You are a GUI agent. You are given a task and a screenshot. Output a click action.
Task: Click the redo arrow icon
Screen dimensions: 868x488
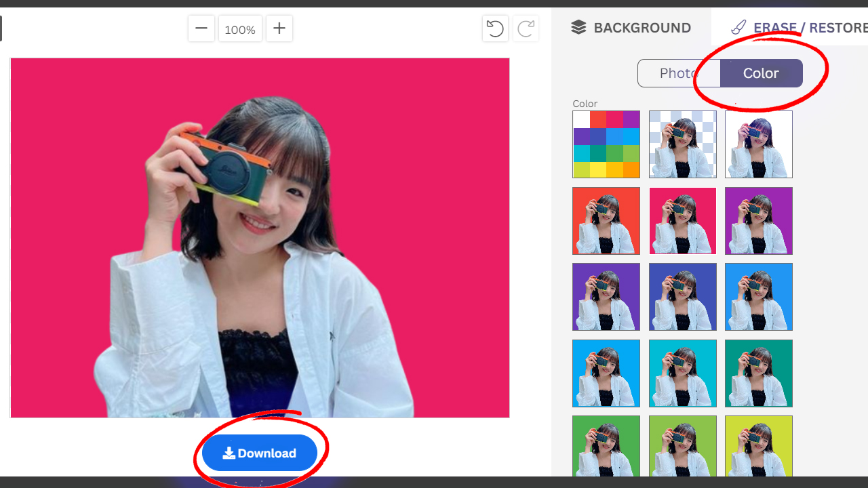(526, 29)
